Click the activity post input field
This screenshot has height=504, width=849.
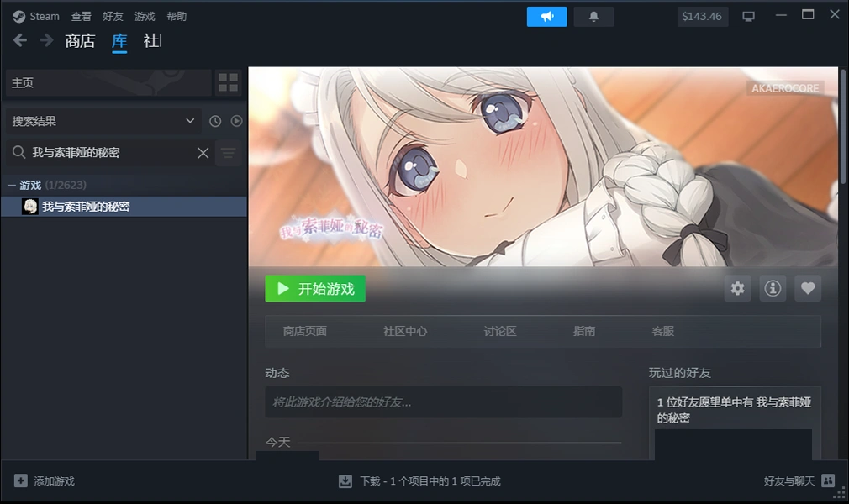coord(444,402)
